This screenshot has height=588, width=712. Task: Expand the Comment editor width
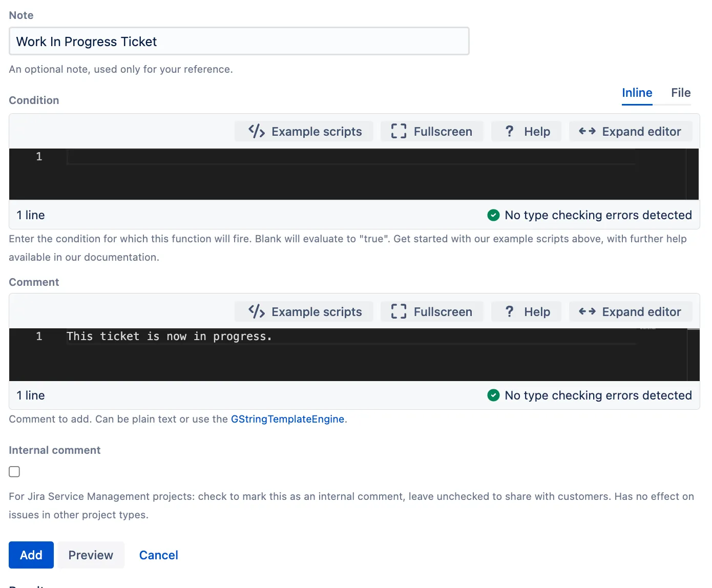pyautogui.click(x=631, y=312)
